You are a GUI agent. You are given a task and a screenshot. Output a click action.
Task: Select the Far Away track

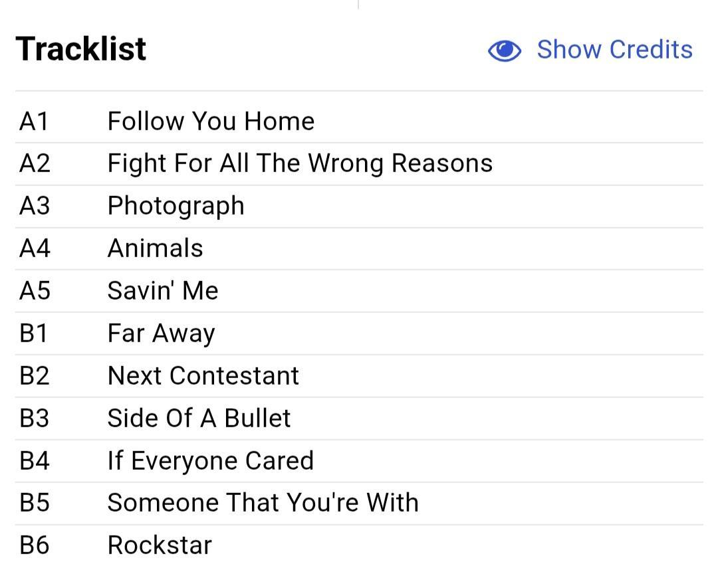pyautogui.click(x=162, y=333)
